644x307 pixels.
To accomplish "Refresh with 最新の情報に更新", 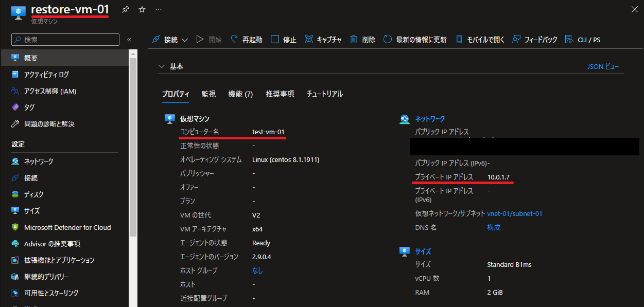I will click(415, 40).
